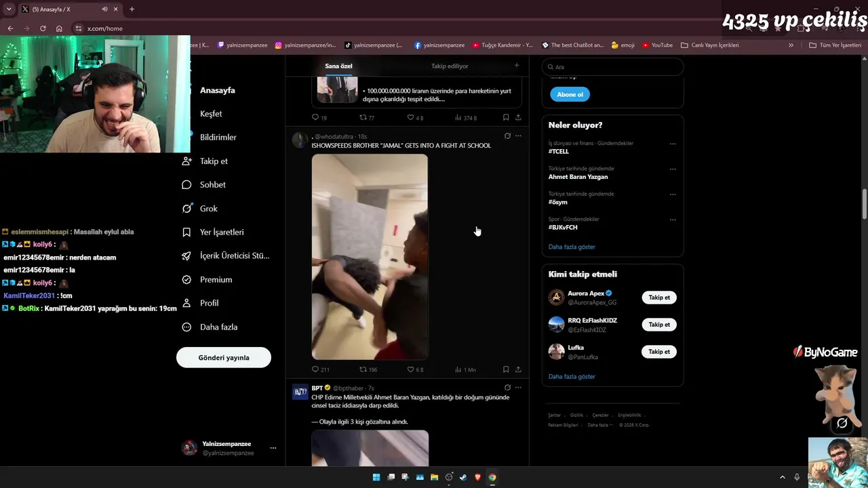868x488 pixels.
Task: Open the #TCELL trending topic
Action: (559, 152)
